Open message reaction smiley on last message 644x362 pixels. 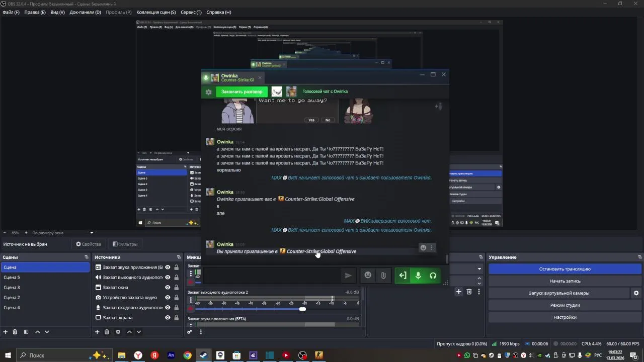coord(423,248)
